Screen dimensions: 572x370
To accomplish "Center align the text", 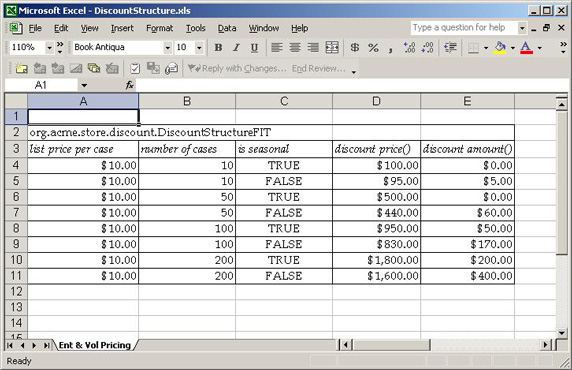I will click(295, 47).
